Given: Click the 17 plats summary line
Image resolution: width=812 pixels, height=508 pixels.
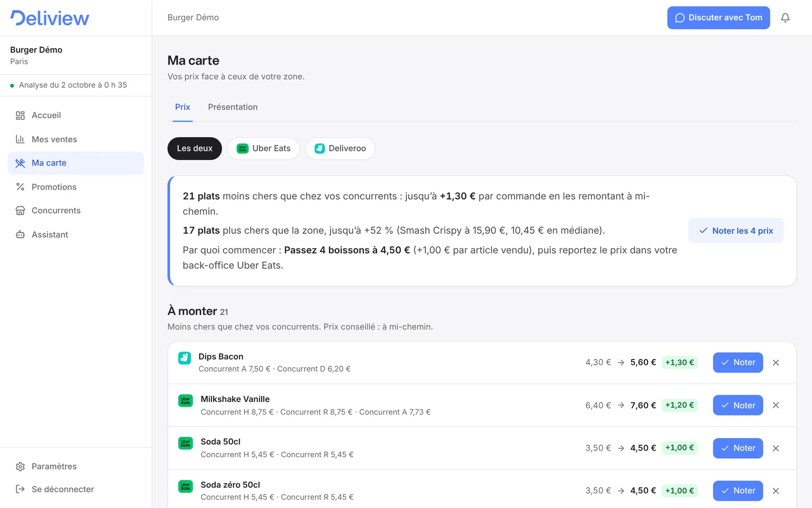Looking at the screenshot, I should coord(394,231).
